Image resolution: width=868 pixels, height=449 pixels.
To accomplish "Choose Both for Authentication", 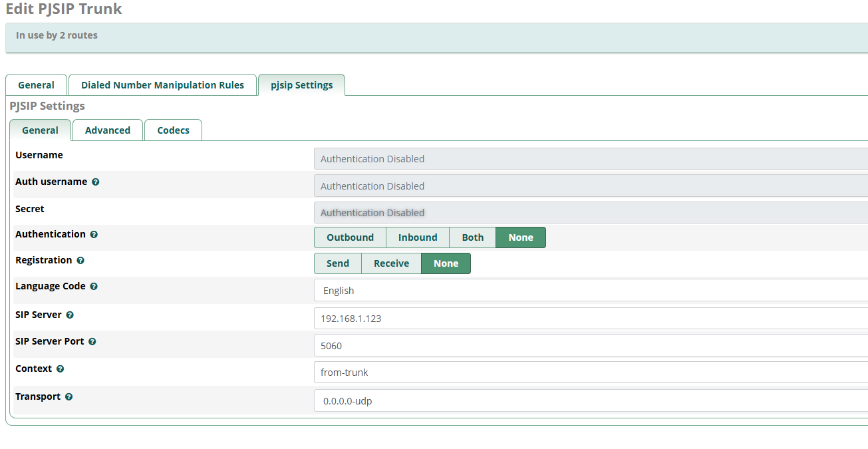I will 473,237.
